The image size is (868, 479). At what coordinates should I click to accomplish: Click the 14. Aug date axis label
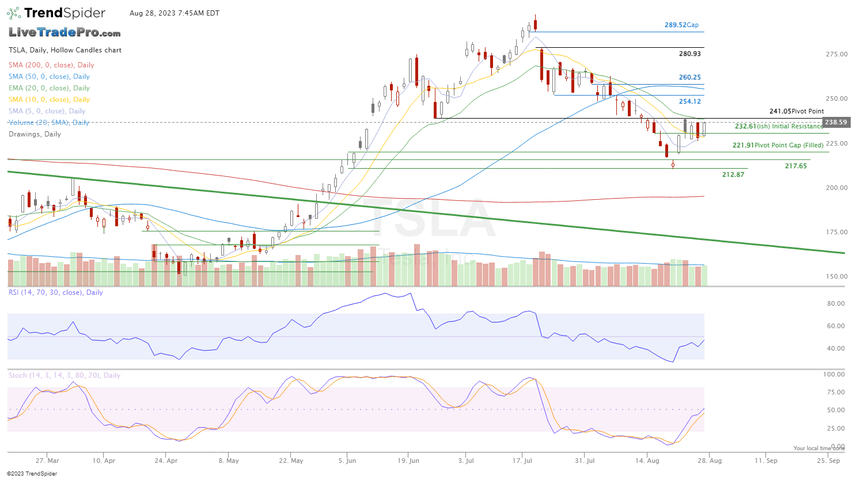647,461
